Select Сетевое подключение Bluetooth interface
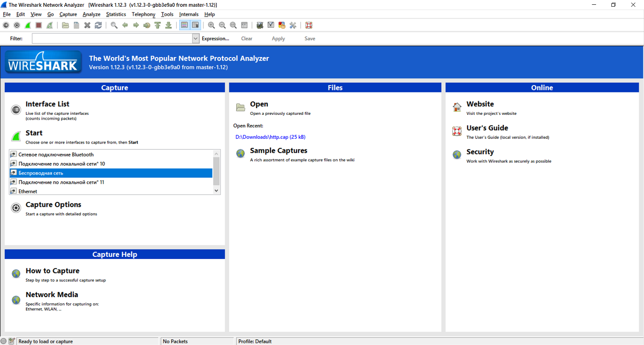Image resolution: width=644 pixels, height=345 pixels. (111, 155)
